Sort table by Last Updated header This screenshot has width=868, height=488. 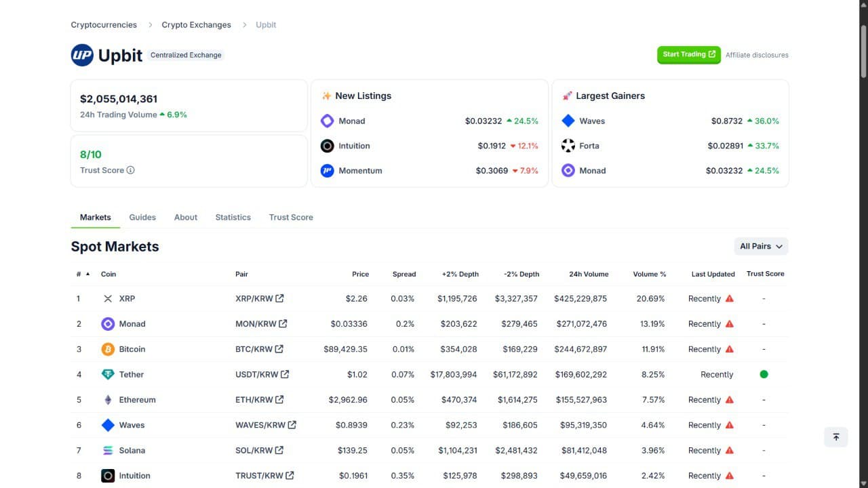tap(713, 274)
